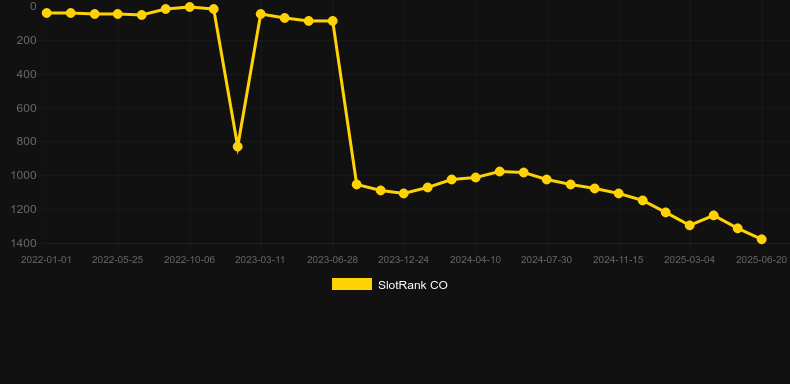The height and width of the screenshot is (384, 790).
Task: Click the y-axis value 400
Action: [x=26, y=75]
